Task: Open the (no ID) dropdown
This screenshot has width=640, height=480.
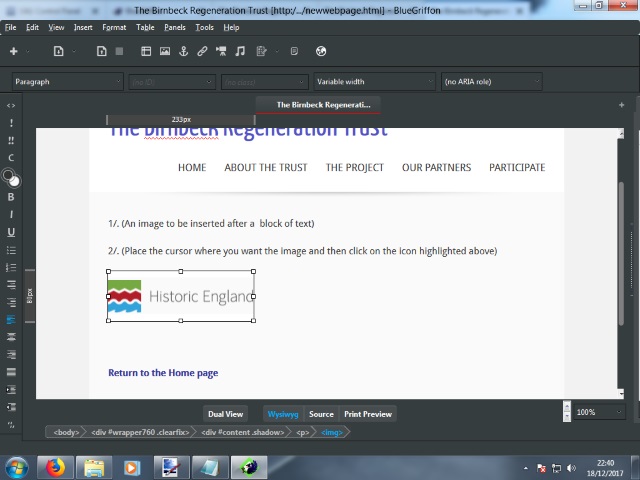Action: click(172, 82)
